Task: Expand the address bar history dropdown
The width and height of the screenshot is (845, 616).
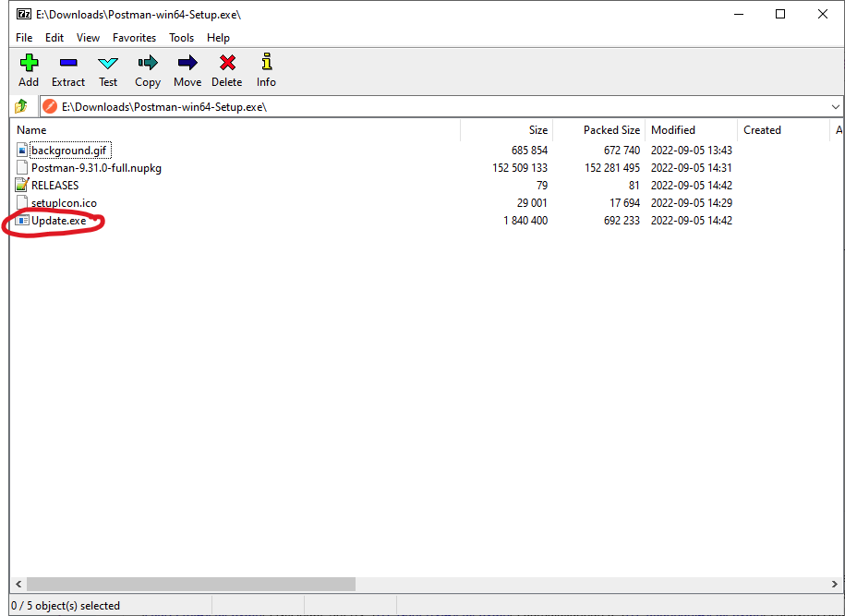Action: [835, 107]
